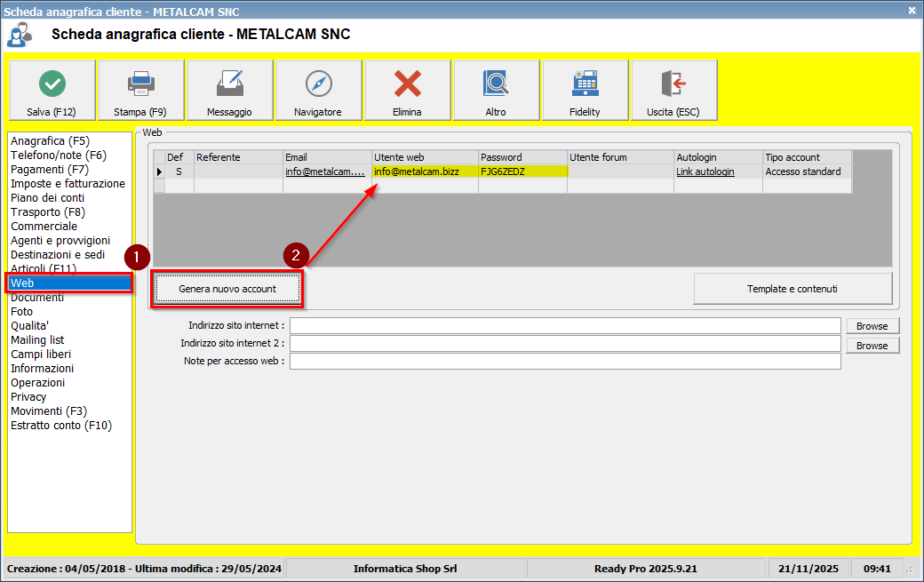Click the Indirizzo sito internet field
This screenshot has width=924, height=582.
pos(564,326)
